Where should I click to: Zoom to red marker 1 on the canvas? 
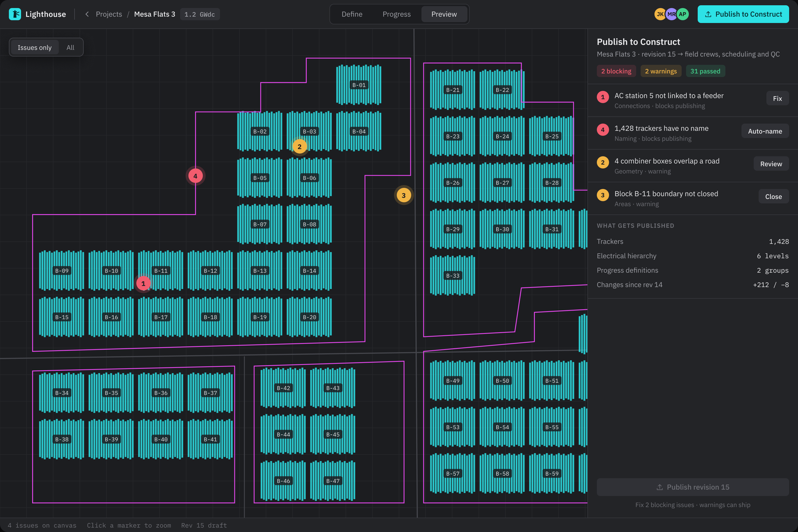143,283
